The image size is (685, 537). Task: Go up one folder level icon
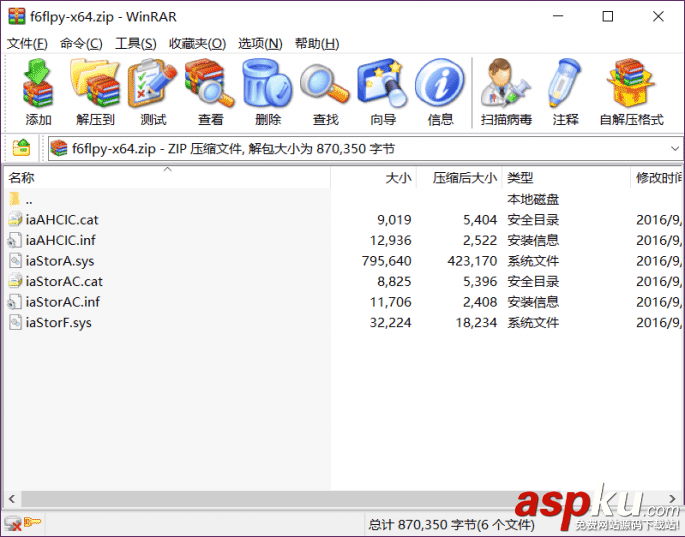pos(21,148)
